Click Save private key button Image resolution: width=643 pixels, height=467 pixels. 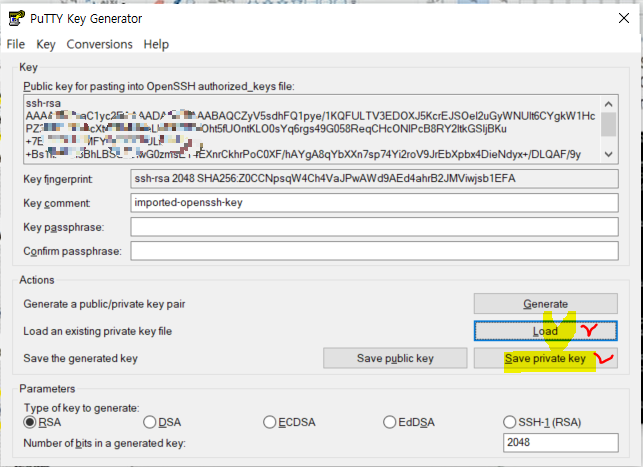tap(545, 358)
